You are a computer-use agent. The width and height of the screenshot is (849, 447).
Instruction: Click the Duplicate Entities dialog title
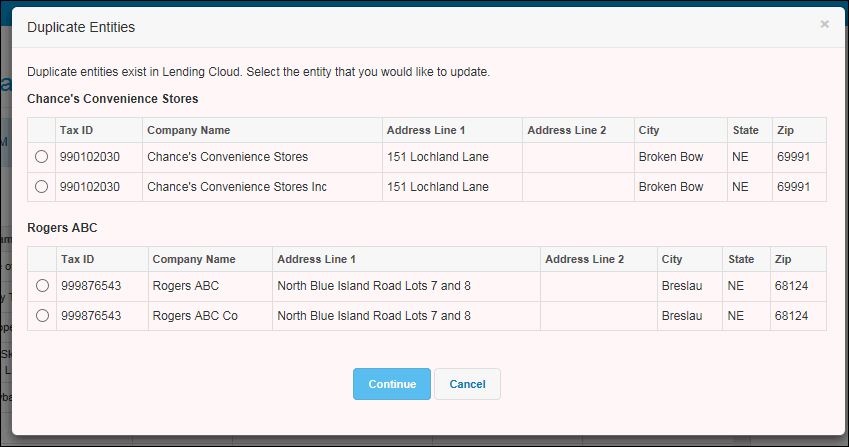pyautogui.click(x=81, y=27)
